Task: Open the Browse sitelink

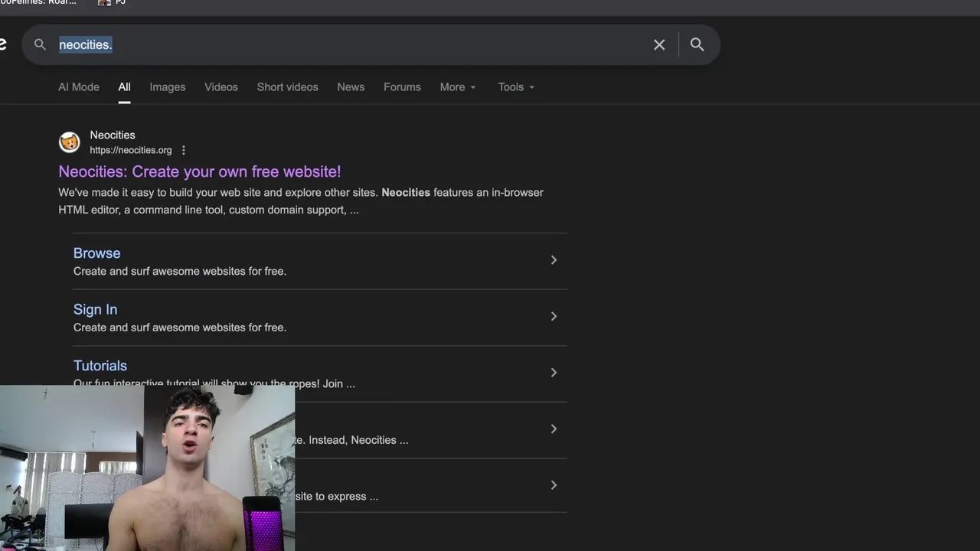Action: (97, 253)
